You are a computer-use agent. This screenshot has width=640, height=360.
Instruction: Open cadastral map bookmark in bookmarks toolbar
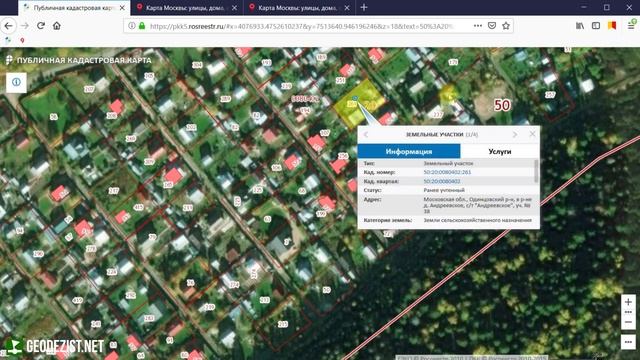click(x=8, y=40)
